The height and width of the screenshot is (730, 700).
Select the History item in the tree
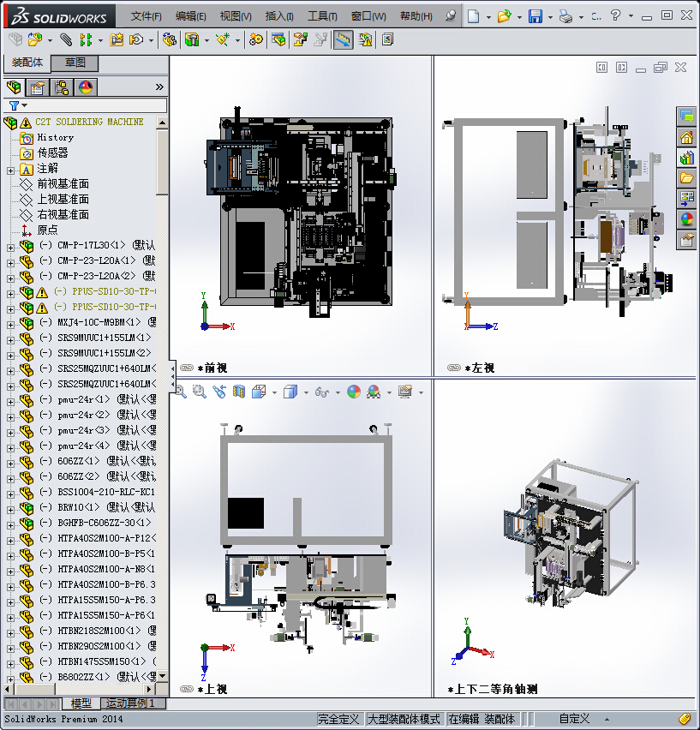pos(56,138)
